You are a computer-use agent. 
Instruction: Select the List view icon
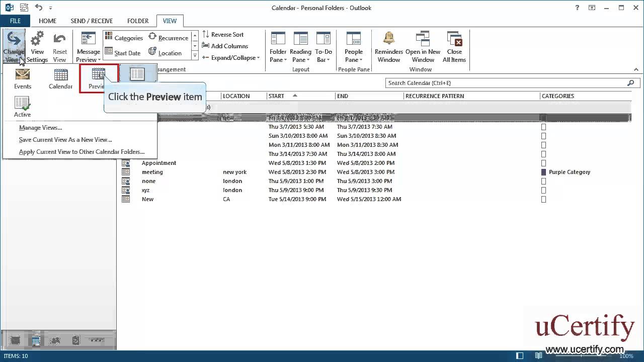pos(137,74)
